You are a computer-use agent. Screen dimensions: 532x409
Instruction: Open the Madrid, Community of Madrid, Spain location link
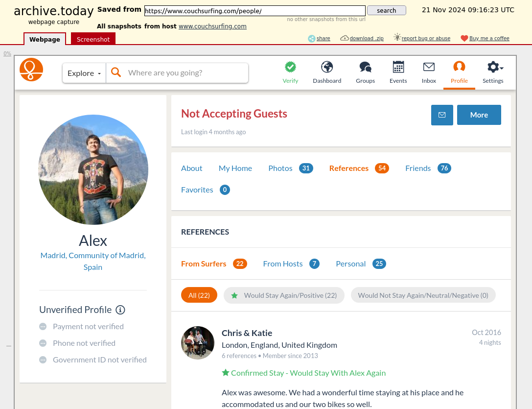click(x=93, y=261)
